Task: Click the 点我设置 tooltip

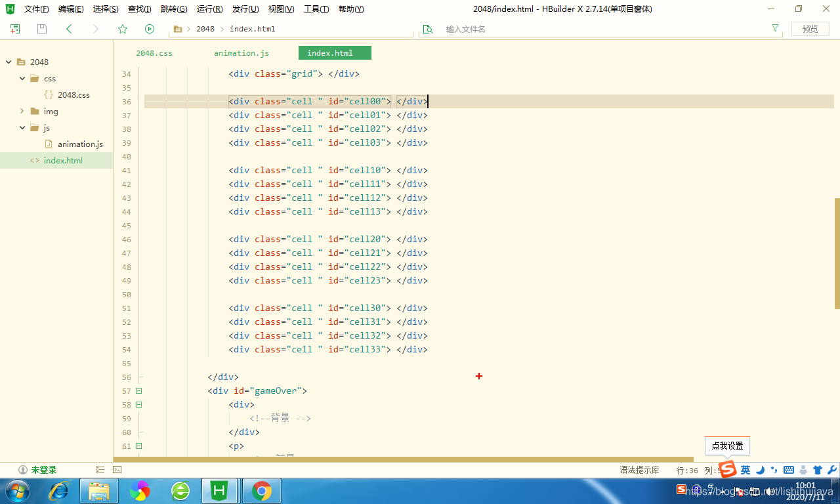Action: coord(727,446)
